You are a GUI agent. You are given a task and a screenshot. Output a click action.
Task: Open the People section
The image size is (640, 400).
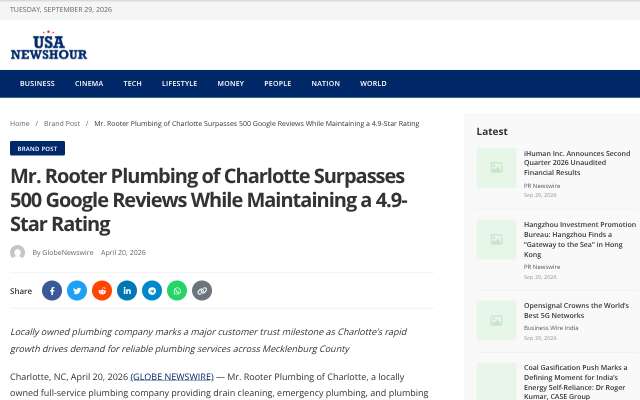pos(278,84)
